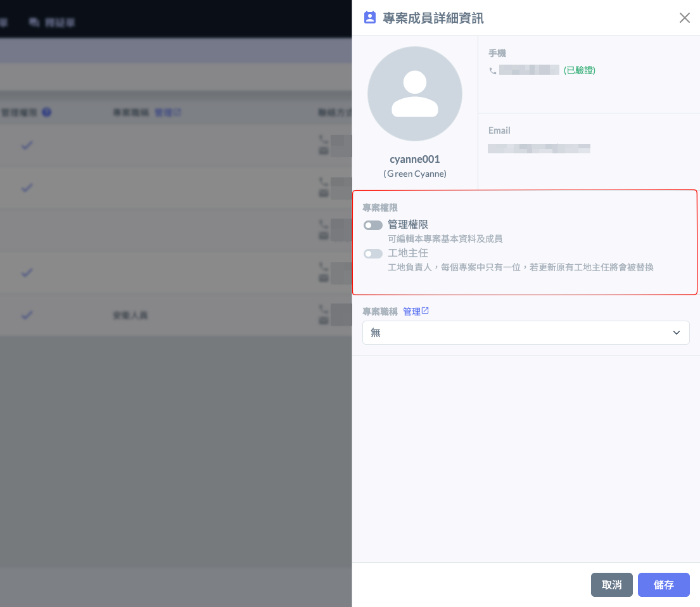Viewport: 700px width, 607px height.
Task: Click the checkmark in the 安裝人員 row
Action: [27, 315]
